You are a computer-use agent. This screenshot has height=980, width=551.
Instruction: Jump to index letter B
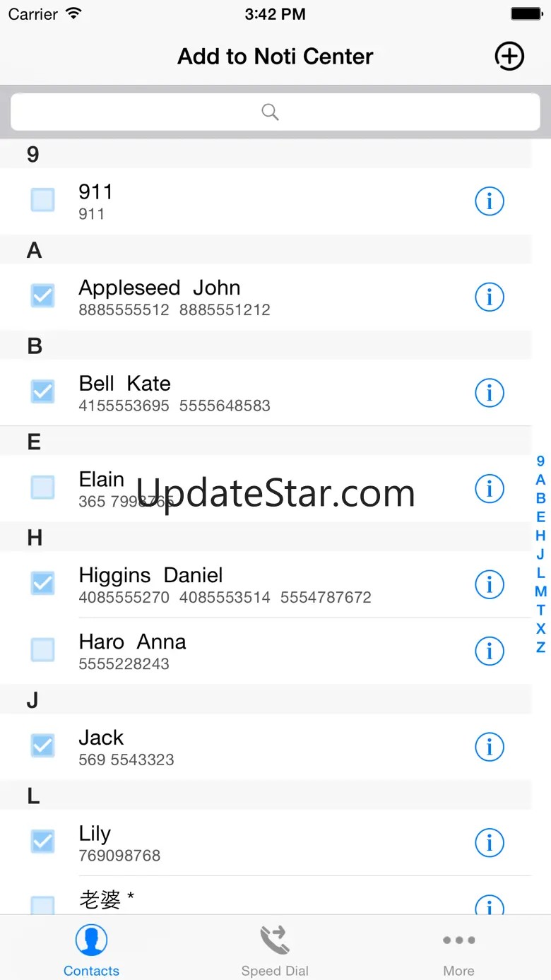(x=540, y=498)
